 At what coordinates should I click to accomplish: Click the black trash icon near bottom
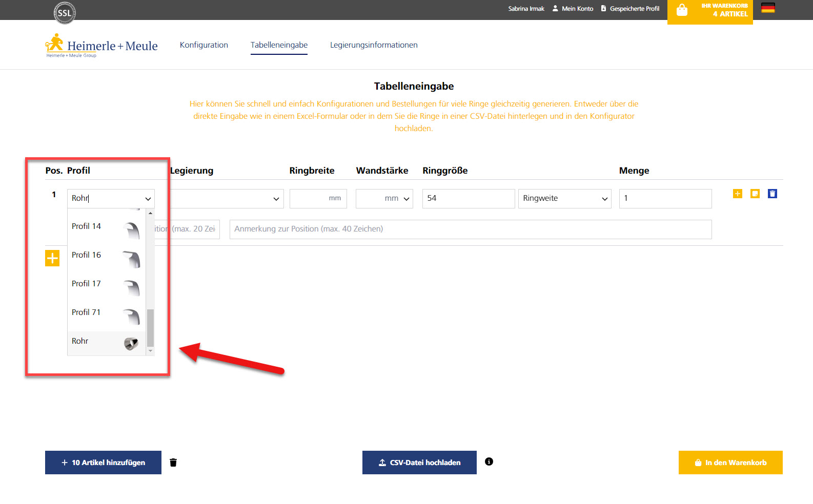[173, 463]
